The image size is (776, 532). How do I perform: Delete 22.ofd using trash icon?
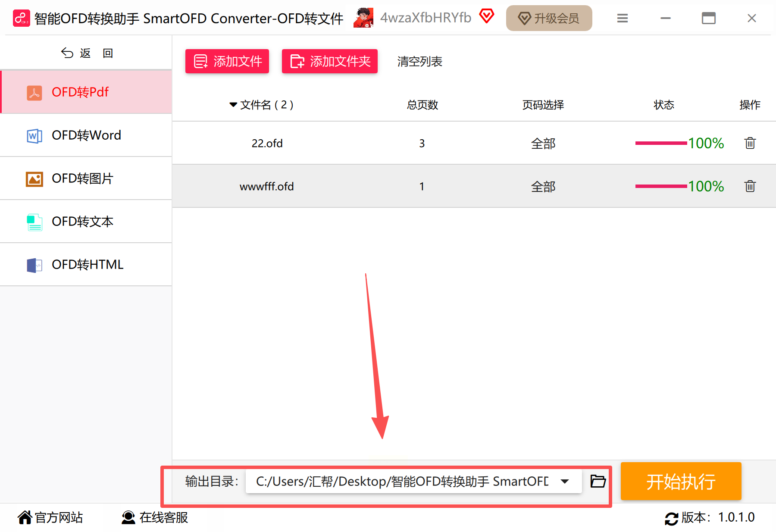[x=750, y=143]
